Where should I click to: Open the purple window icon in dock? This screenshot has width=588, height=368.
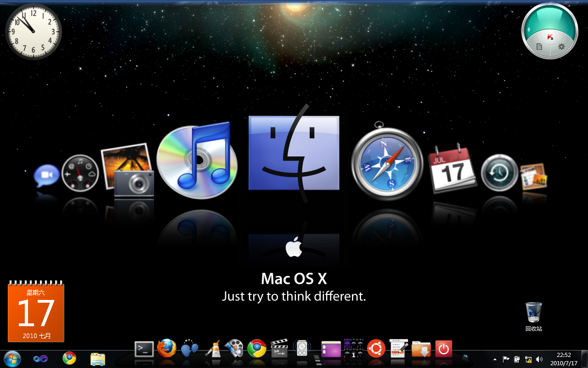coord(331,349)
